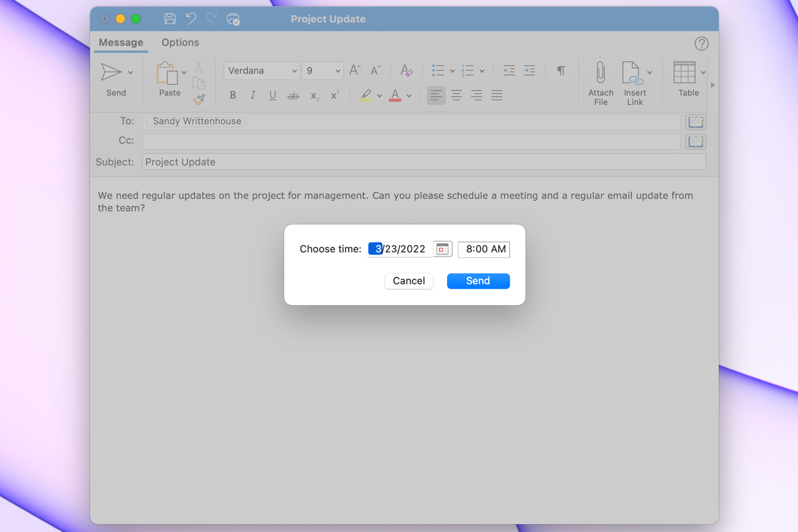This screenshot has width=798, height=532.
Task: Switch to the Message tab
Action: pyautogui.click(x=121, y=43)
